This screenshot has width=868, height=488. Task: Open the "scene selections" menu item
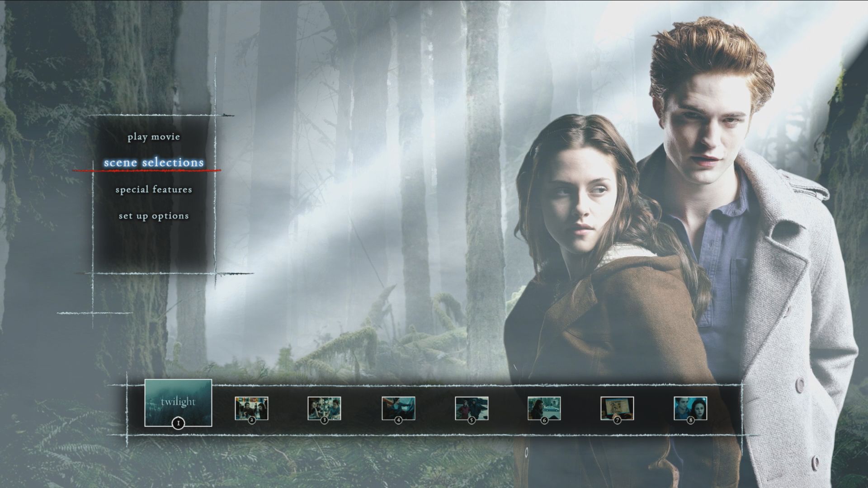pos(154,162)
